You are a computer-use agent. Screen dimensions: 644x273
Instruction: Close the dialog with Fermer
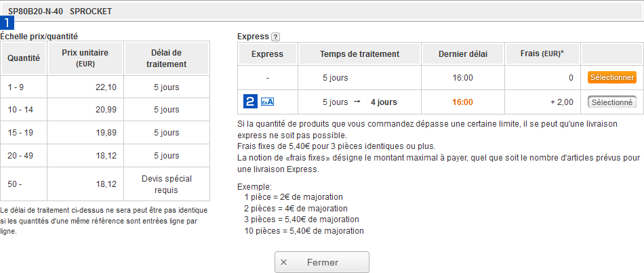point(322,262)
